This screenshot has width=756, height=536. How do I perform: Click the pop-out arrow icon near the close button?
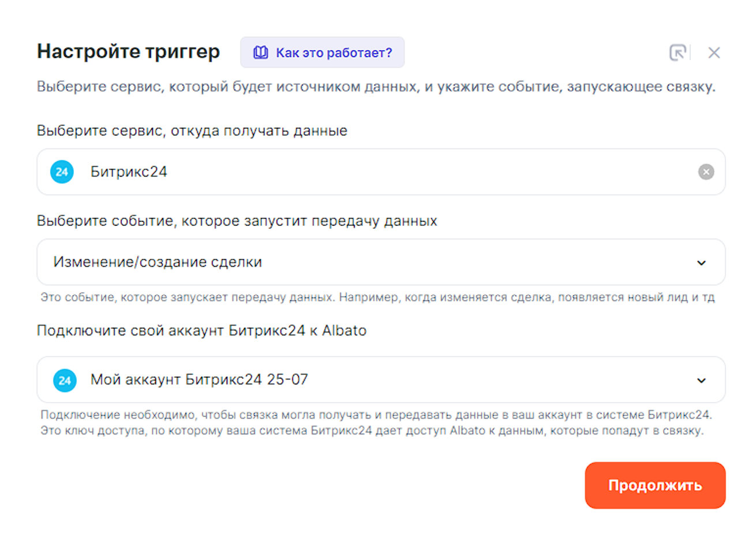click(x=678, y=53)
